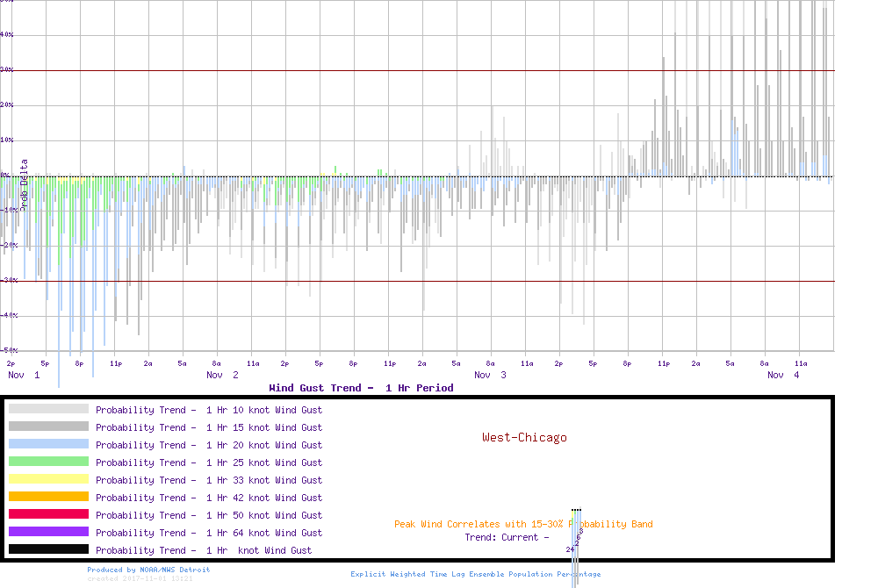Select the orange 42 knot legend swatch

click(x=48, y=497)
